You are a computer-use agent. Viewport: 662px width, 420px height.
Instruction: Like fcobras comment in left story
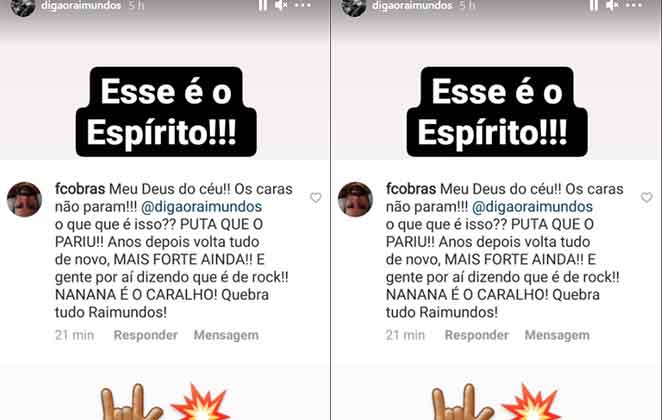pos(316,197)
